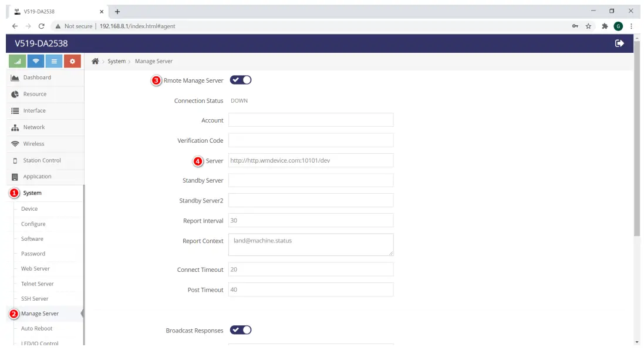Select Web Server under System

point(35,268)
